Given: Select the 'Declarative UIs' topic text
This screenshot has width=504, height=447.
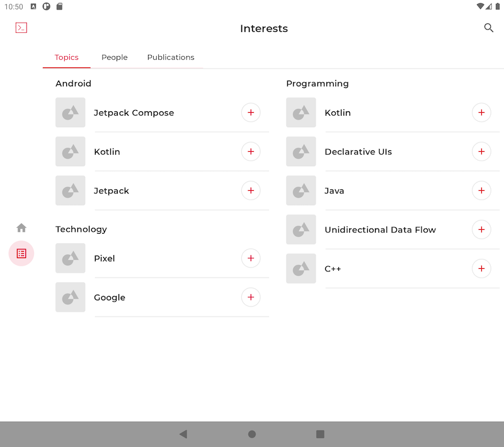Looking at the screenshot, I should (x=358, y=152).
